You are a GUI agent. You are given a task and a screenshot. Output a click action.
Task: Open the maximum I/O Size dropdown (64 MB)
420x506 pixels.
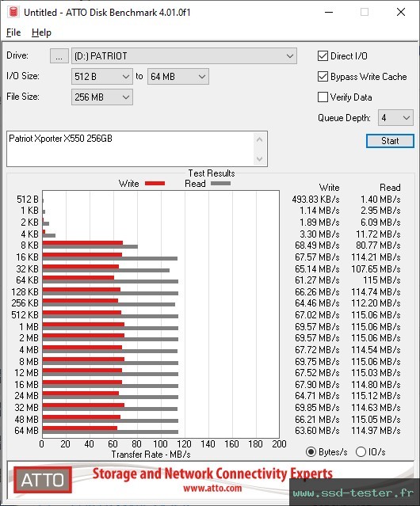pos(178,77)
